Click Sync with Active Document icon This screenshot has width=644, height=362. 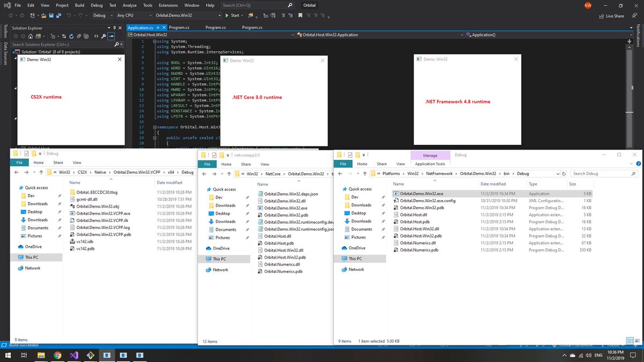click(x=64, y=36)
